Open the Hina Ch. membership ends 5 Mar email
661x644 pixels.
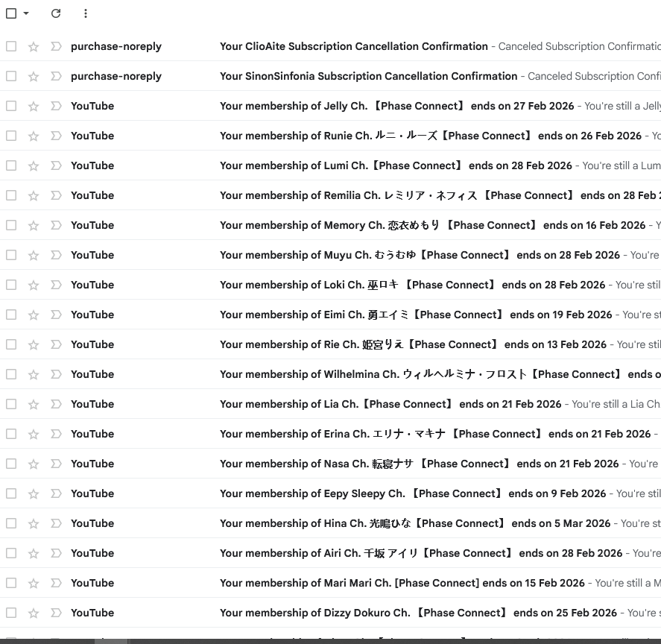tap(415, 523)
